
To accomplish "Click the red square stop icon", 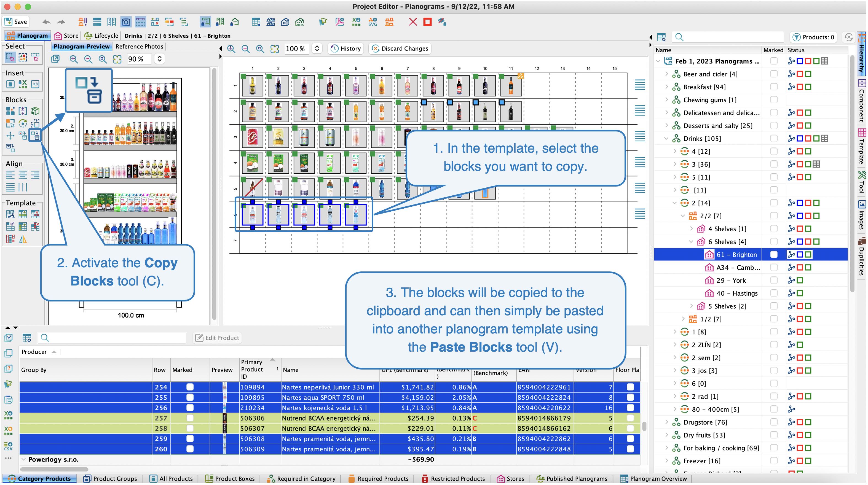I will [427, 22].
